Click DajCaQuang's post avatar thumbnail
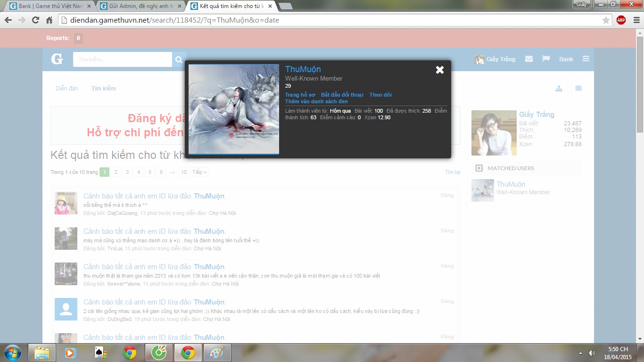Screen dimensions: 644x362 click(66, 203)
